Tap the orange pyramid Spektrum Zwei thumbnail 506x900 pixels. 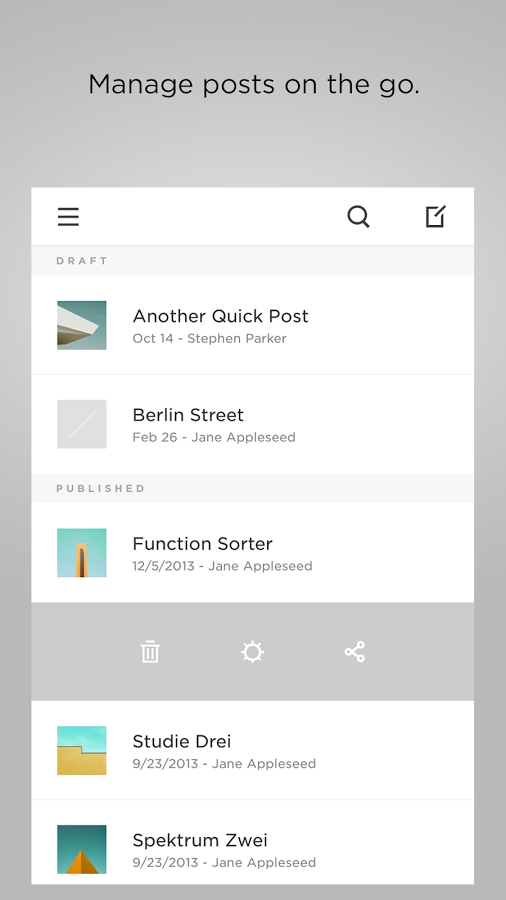click(81, 849)
